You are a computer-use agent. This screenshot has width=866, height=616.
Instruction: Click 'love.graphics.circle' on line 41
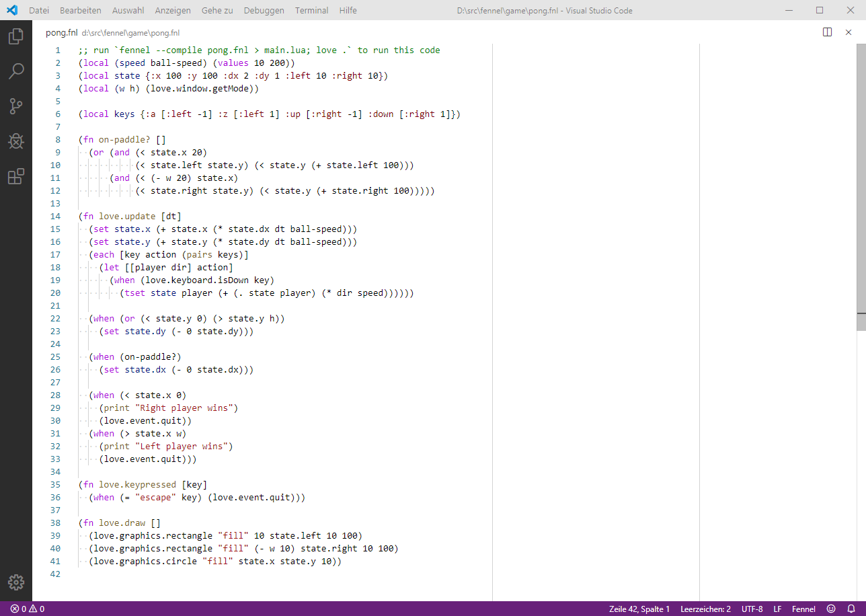tap(145, 561)
